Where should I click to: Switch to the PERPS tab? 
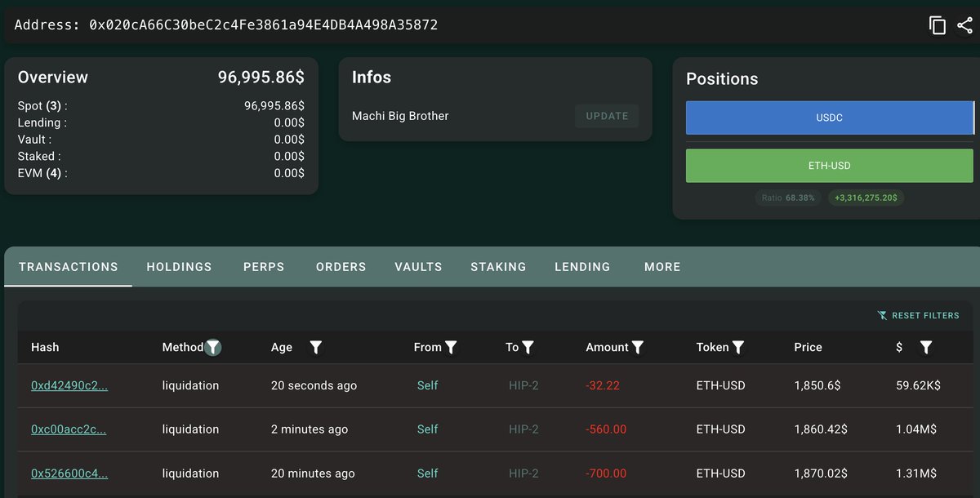pos(264,267)
